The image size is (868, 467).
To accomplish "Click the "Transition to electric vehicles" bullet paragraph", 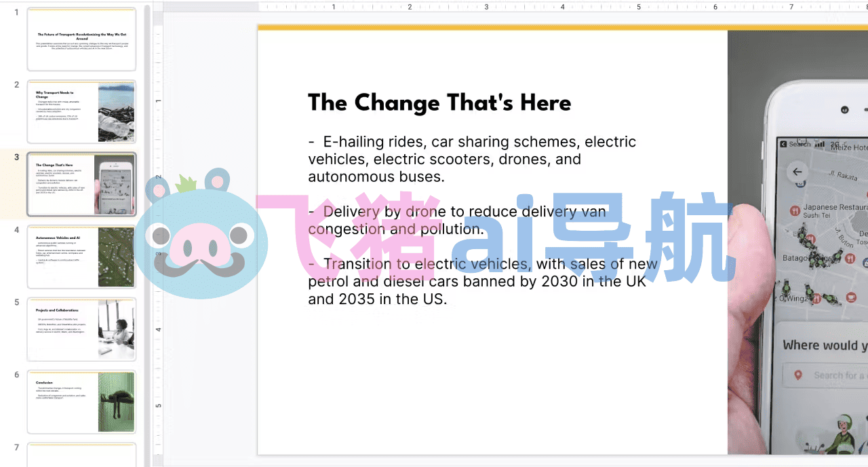I will 482,281.
